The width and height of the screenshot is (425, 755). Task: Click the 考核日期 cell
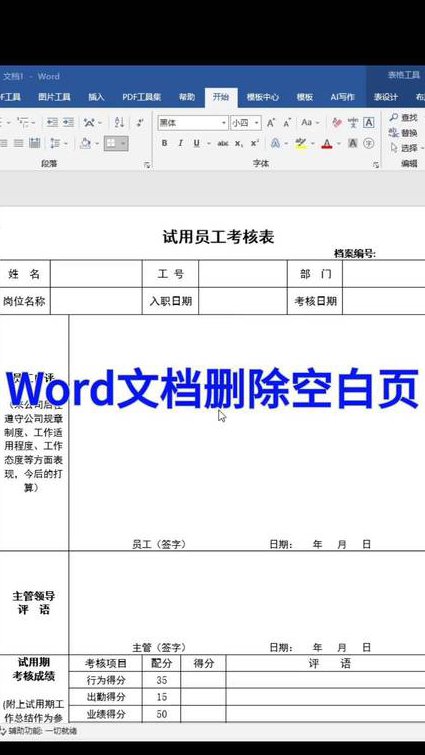coord(315,301)
